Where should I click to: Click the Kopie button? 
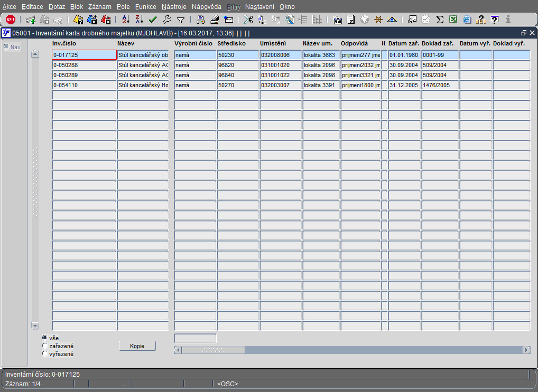tap(137, 346)
